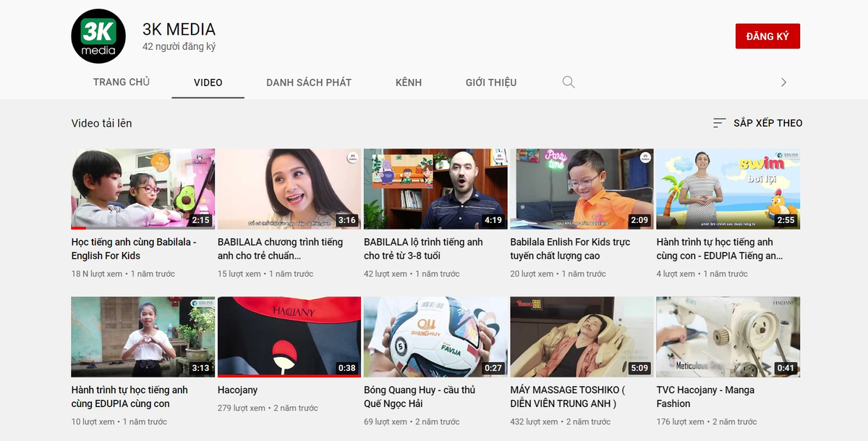Search the channel with magnifier icon
Image resolution: width=868 pixels, height=441 pixels.
coord(569,82)
